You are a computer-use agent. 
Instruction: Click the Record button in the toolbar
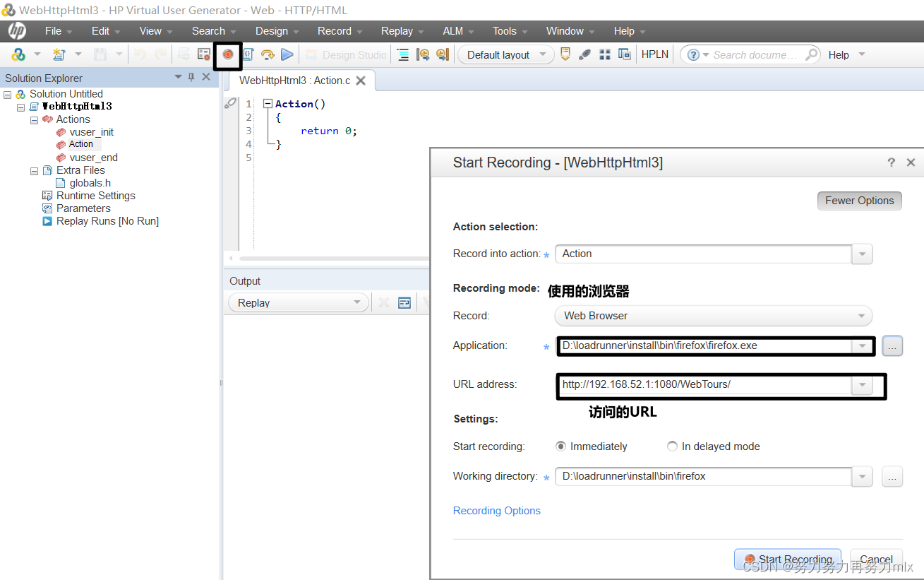tap(227, 54)
